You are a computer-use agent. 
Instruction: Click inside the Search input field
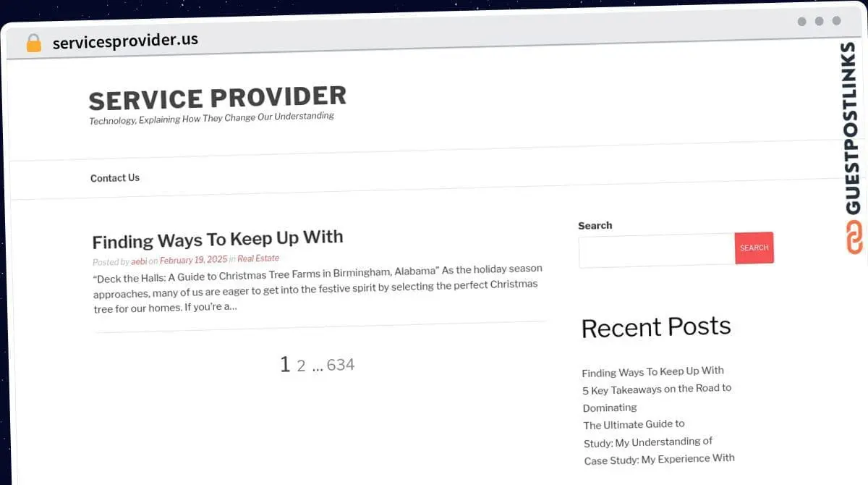(x=657, y=250)
